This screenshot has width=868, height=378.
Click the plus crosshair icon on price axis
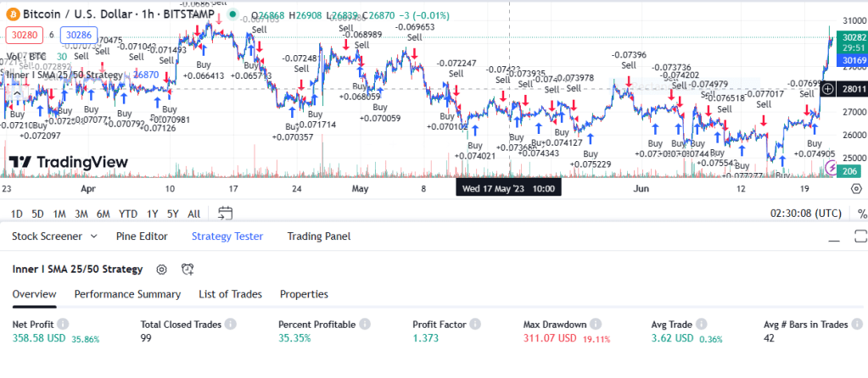click(x=828, y=88)
